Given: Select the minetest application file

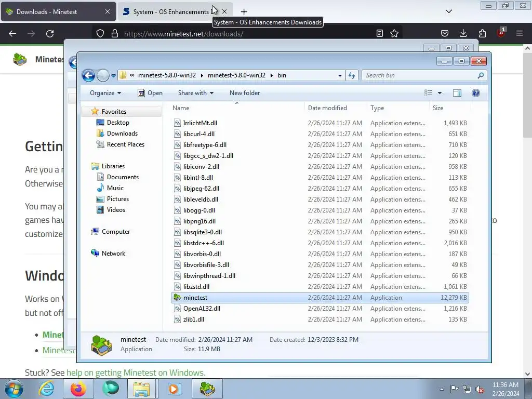Looking at the screenshot, I should point(320,298).
